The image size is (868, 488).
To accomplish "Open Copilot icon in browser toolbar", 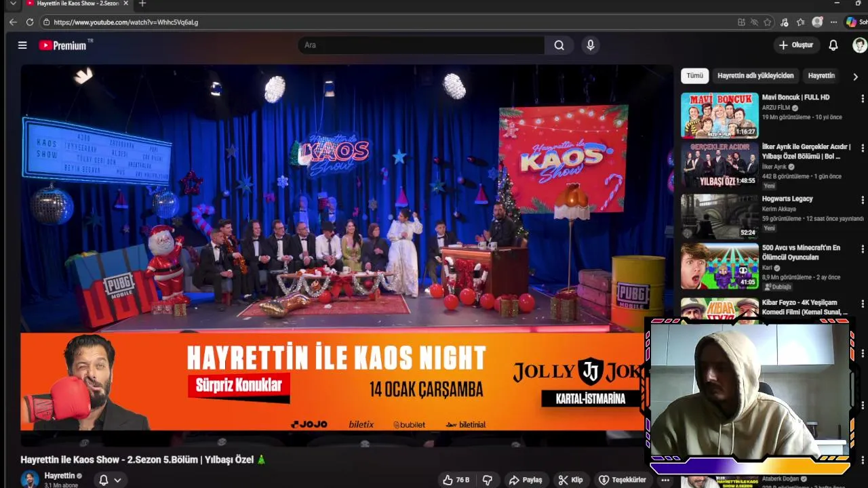I will [851, 22].
